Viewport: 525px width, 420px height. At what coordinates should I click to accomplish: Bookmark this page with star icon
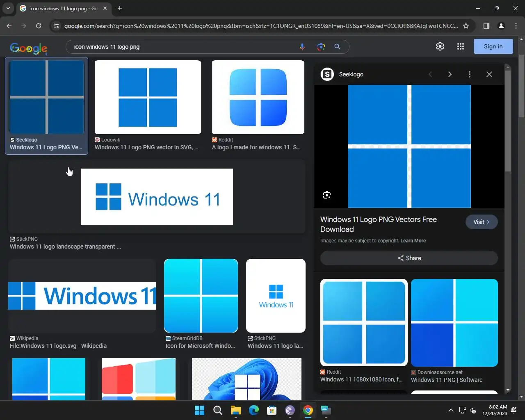click(466, 26)
